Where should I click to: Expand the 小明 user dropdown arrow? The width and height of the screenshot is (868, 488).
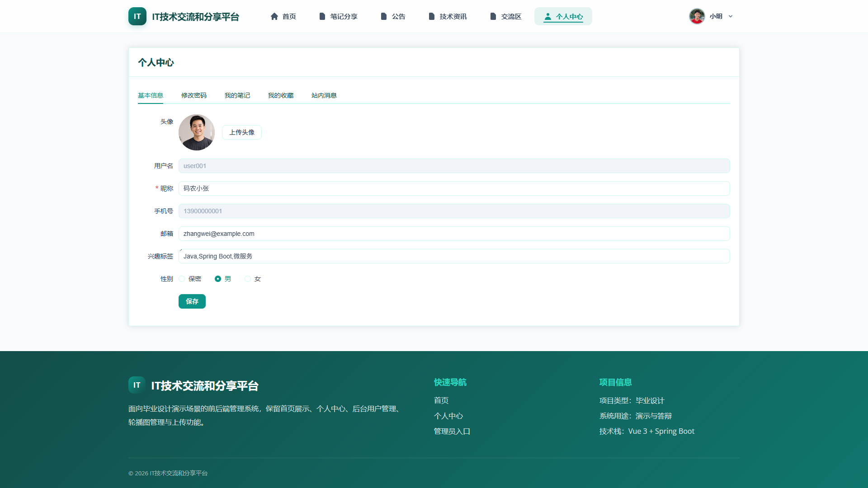point(731,16)
